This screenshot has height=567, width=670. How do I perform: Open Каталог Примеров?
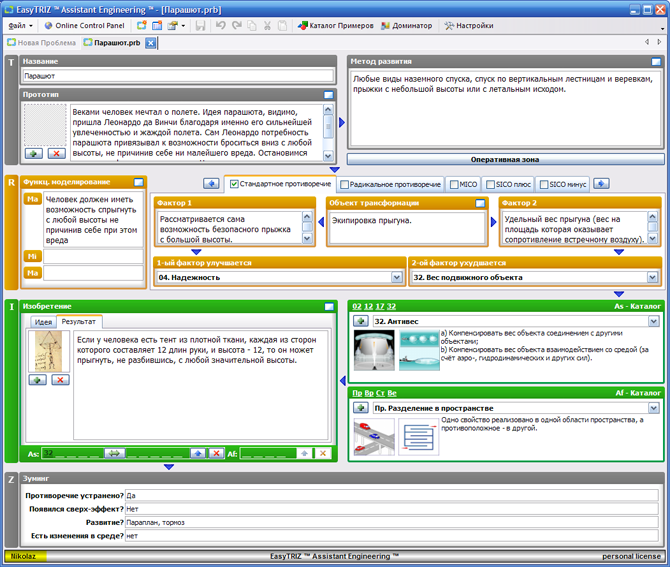[336, 26]
